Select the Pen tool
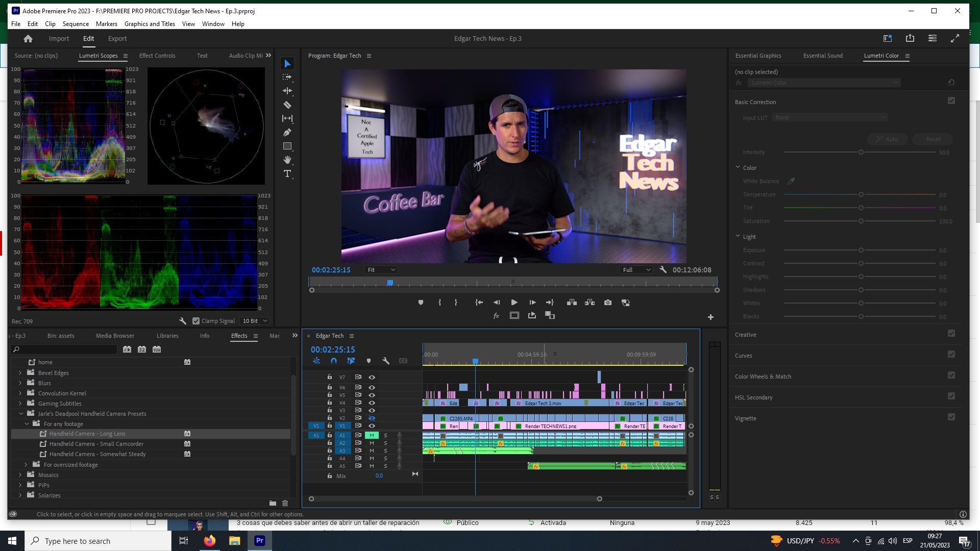Screen dimensions: 980x551 287,133
